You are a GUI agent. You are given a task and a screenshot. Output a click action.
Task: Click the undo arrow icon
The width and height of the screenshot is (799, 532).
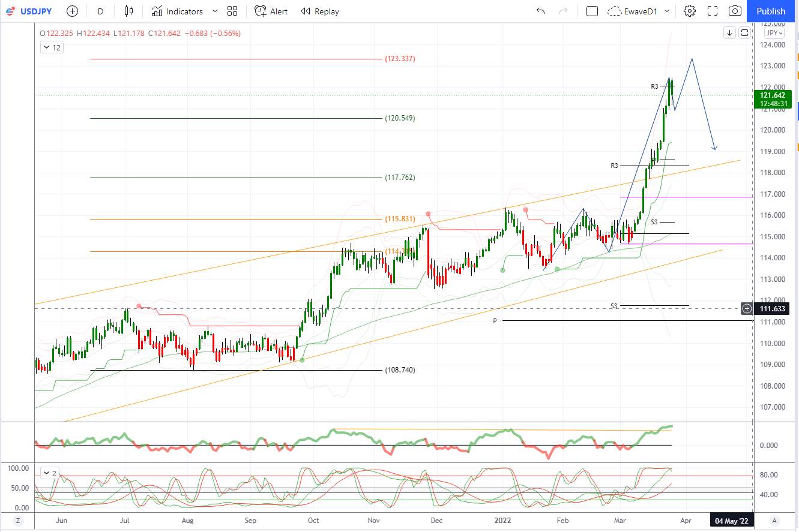[x=541, y=11]
